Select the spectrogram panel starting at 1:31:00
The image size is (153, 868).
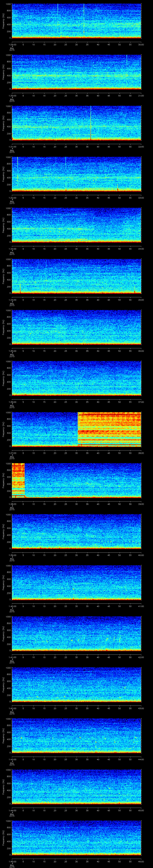(76, 123)
